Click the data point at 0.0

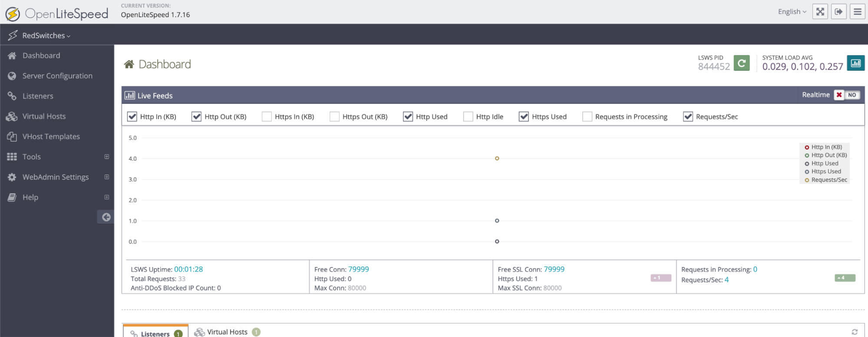[x=497, y=241]
